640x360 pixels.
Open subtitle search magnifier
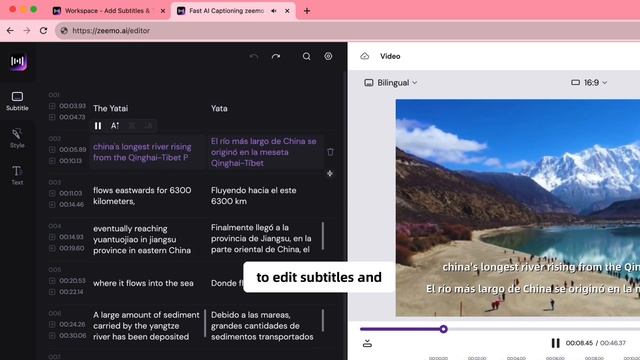tap(307, 56)
